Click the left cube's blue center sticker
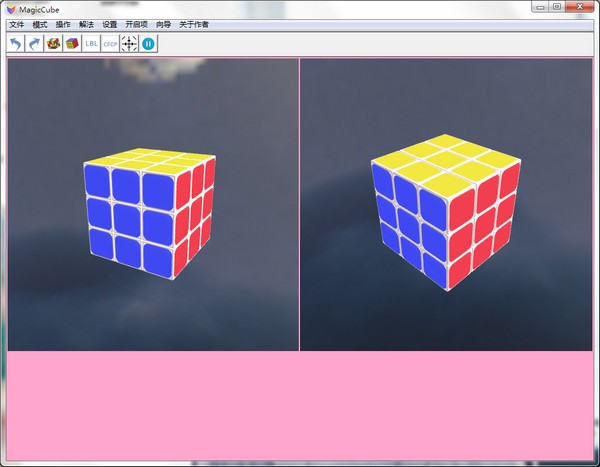This screenshot has width=600, height=467. (x=127, y=217)
